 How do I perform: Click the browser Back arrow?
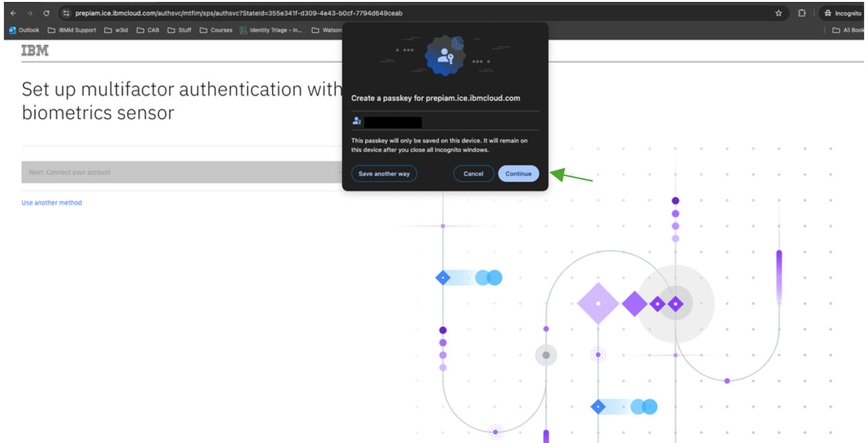13,13
